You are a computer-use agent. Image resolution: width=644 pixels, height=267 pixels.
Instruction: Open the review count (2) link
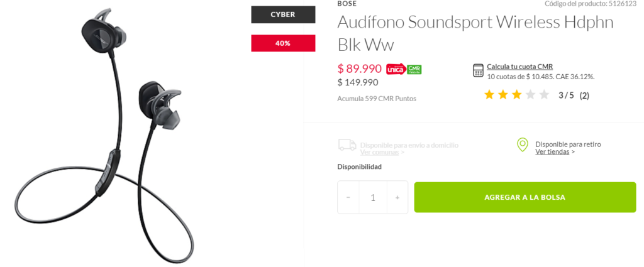584,95
